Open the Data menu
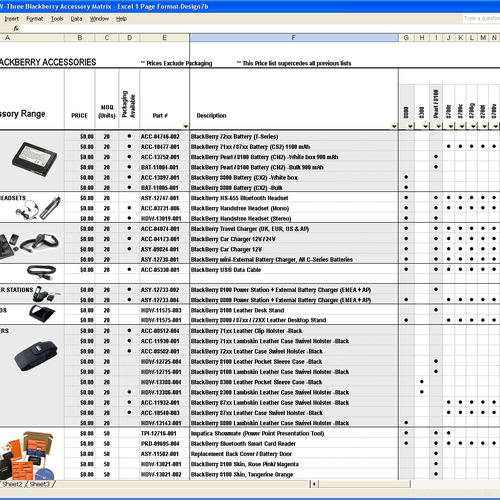 pos(76,19)
